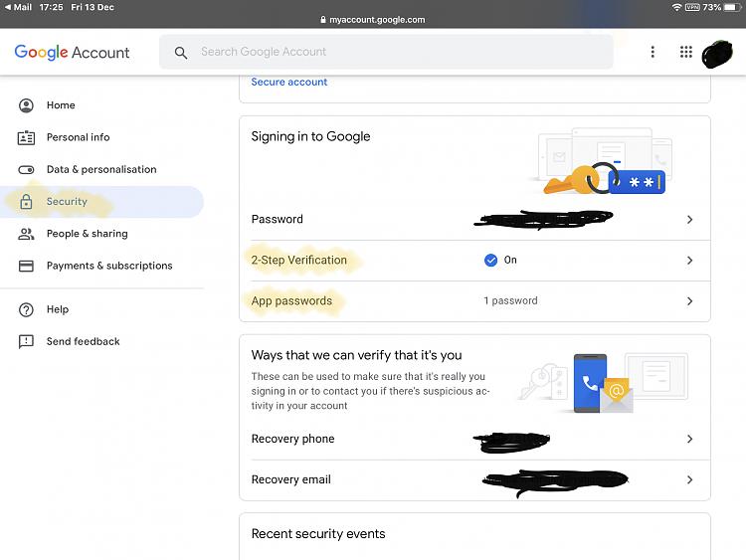This screenshot has height=560, width=746.
Task: Click the 'On' status text
Action: pyautogui.click(x=510, y=260)
